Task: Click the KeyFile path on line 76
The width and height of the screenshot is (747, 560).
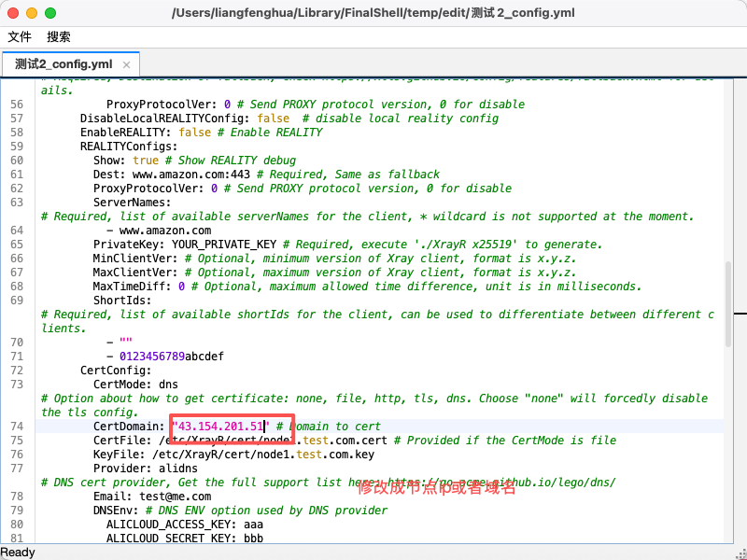Action: point(263,455)
